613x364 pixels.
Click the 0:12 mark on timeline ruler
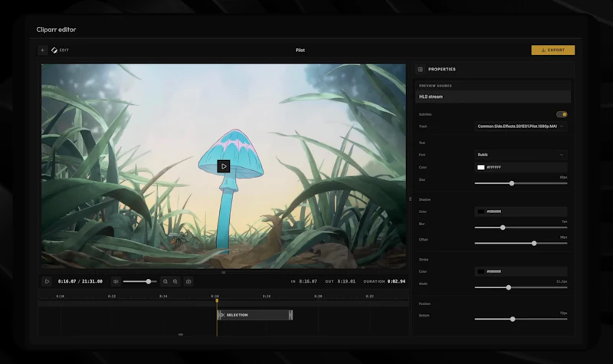click(112, 297)
